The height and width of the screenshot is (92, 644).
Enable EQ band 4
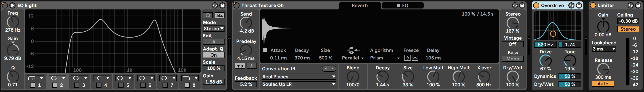[99, 85]
